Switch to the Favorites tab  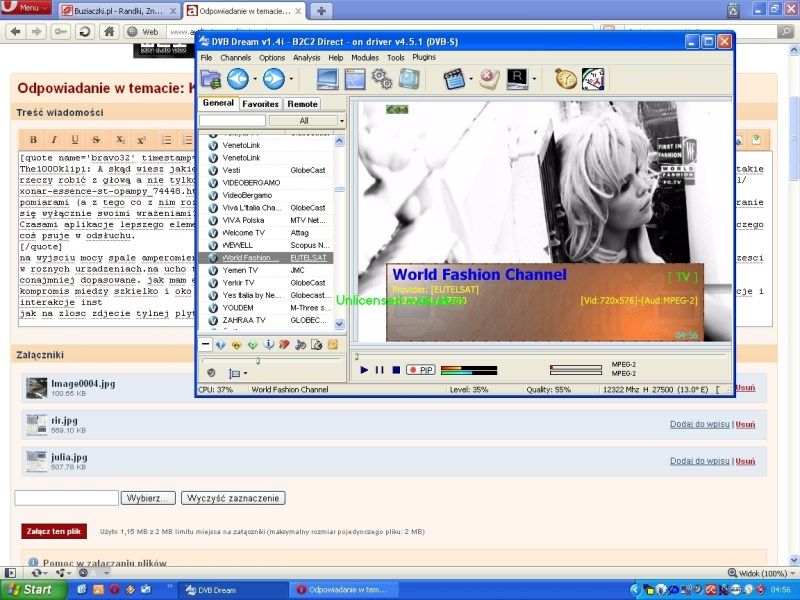(260, 104)
